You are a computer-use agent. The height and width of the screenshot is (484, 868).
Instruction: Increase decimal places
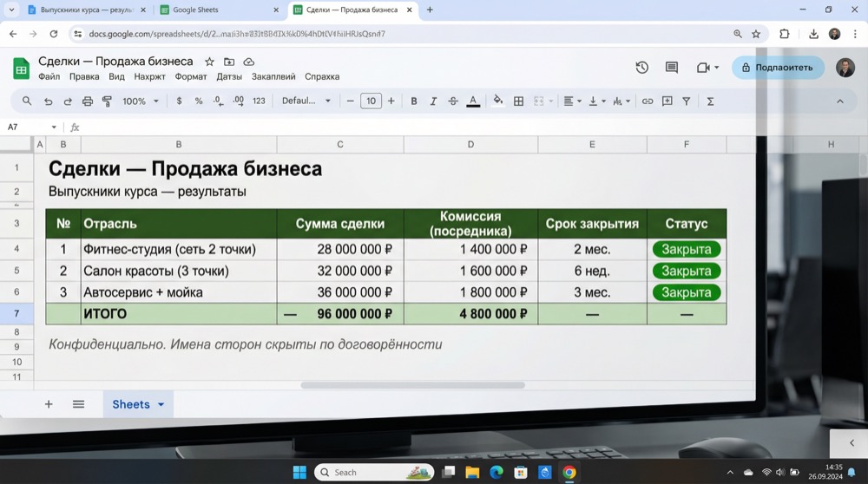point(238,101)
